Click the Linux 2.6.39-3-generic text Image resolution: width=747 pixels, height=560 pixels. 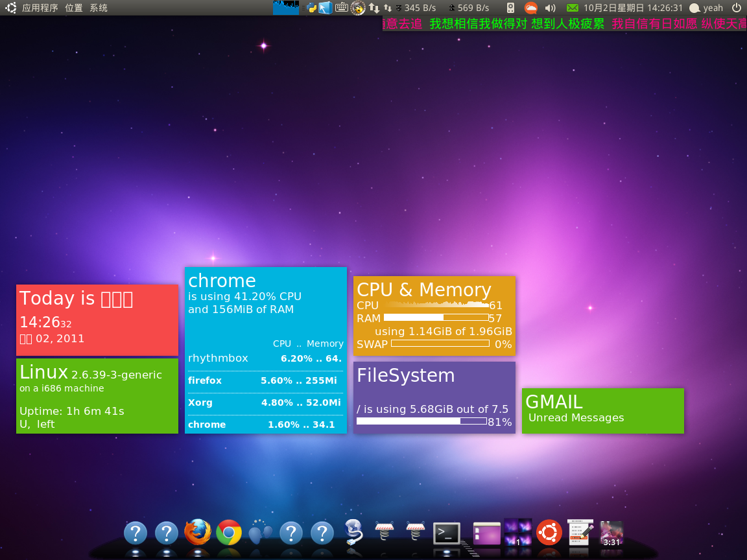[x=91, y=373]
